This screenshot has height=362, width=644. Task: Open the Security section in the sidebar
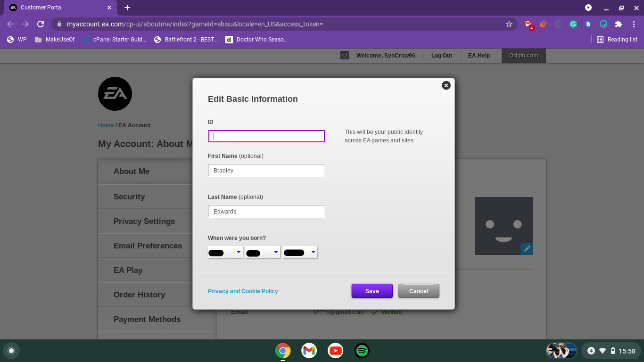click(x=129, y=197)
